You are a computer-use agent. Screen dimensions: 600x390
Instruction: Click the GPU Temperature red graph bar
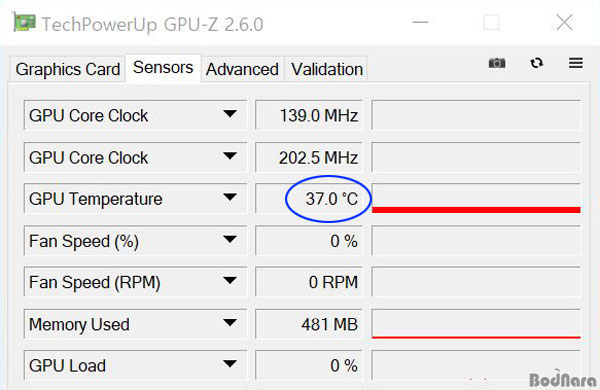pos(476,210)
